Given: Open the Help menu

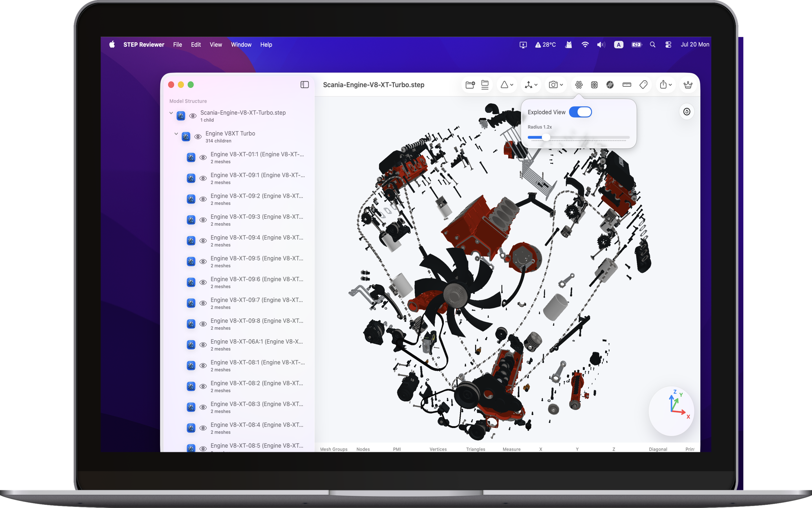Looking at the screenshot, I should tap(266, 45).
